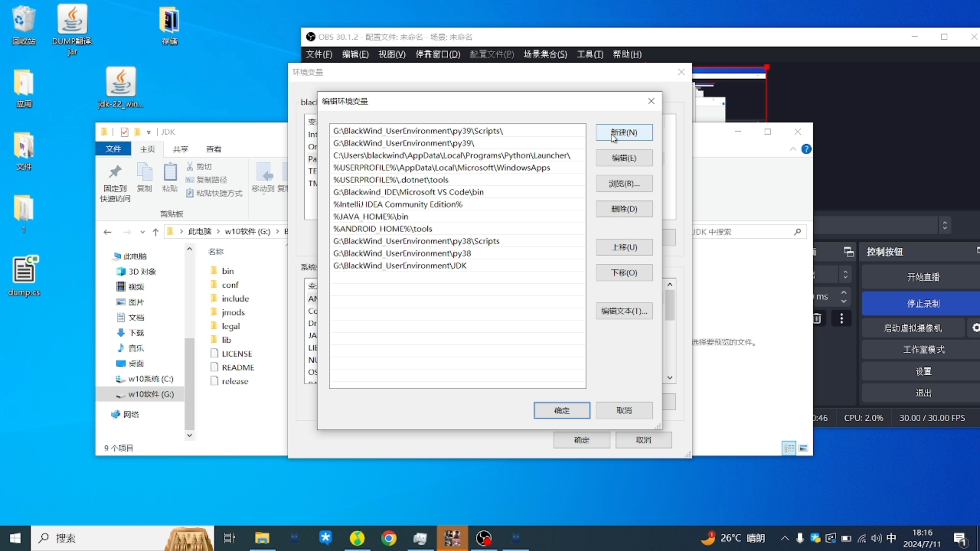Click OBS 停止录制 button
980x551 pixels.
tap(923, 304)
